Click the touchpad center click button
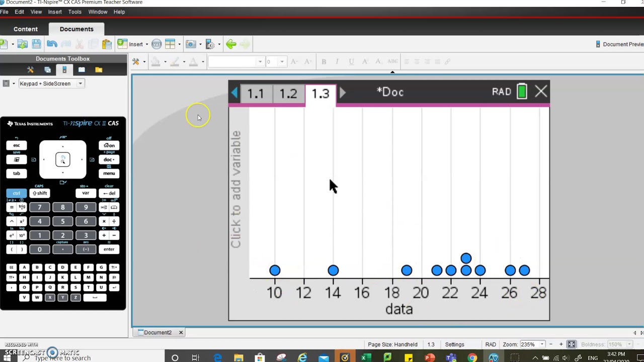The image size is (644, 362). [63, 160]
